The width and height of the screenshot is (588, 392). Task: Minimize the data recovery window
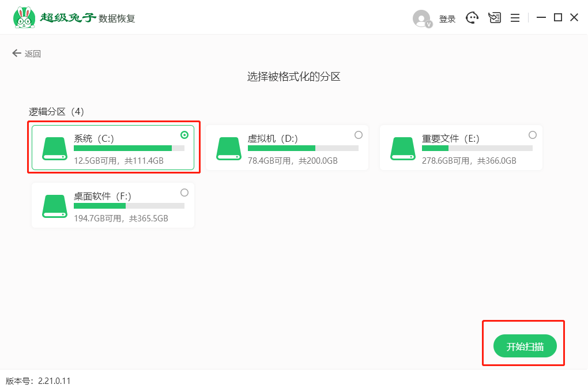[x=541, y=18]
